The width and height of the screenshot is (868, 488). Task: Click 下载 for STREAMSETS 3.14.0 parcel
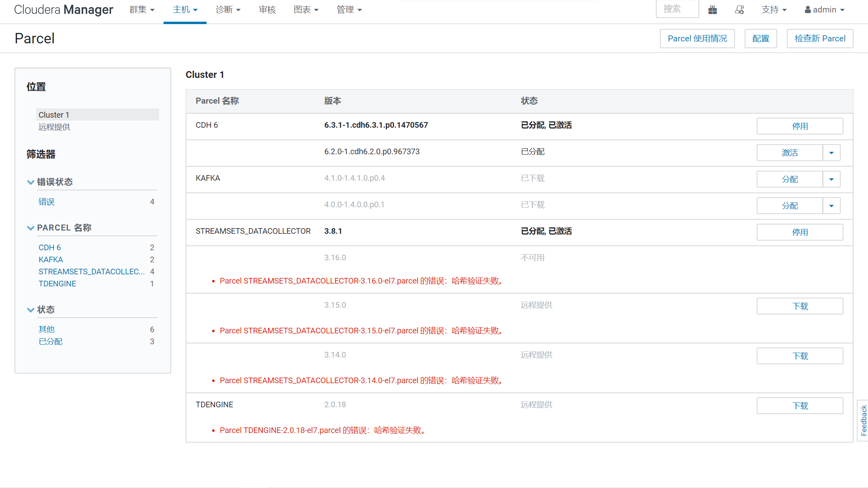pos(800,356)
